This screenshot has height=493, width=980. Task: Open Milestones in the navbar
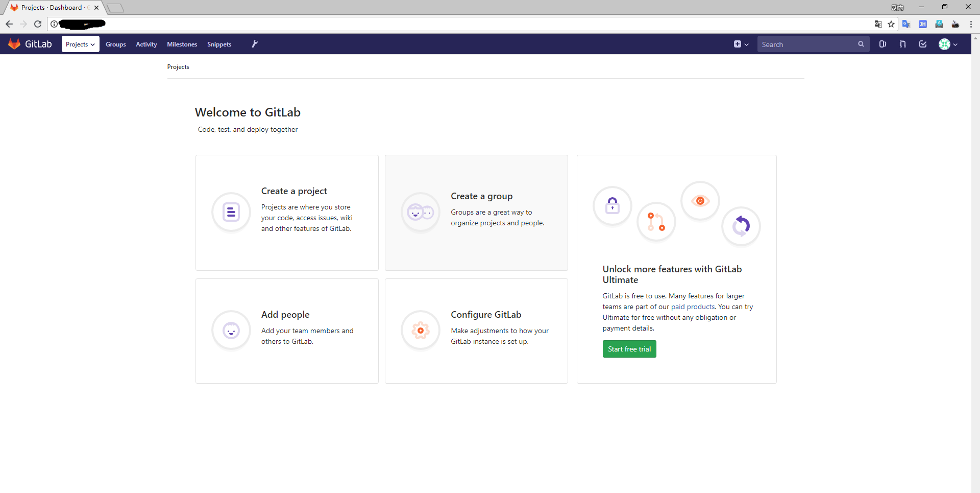coord(182,44)
